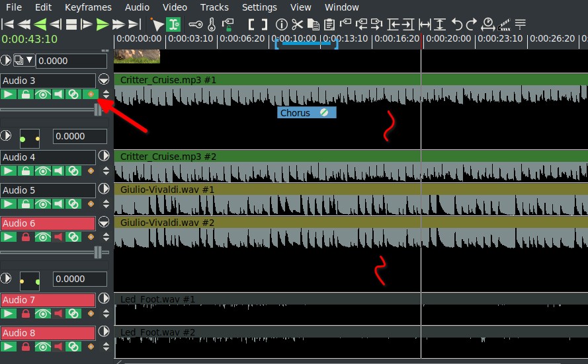Expand the Audio 5 track controls
Image resolution: width=588 pixels, height=364 pixels.
pyautogui.click(x=104, y=189)
